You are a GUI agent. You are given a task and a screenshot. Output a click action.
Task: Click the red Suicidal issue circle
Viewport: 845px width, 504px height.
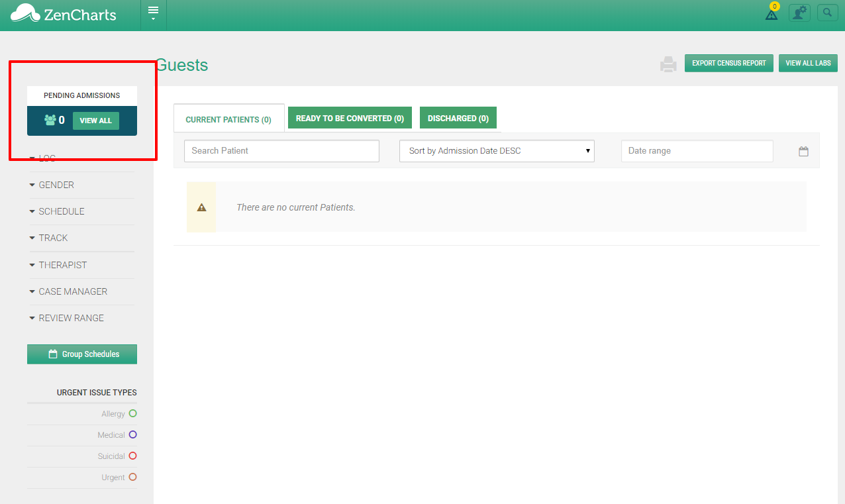(x=132, y=456)
